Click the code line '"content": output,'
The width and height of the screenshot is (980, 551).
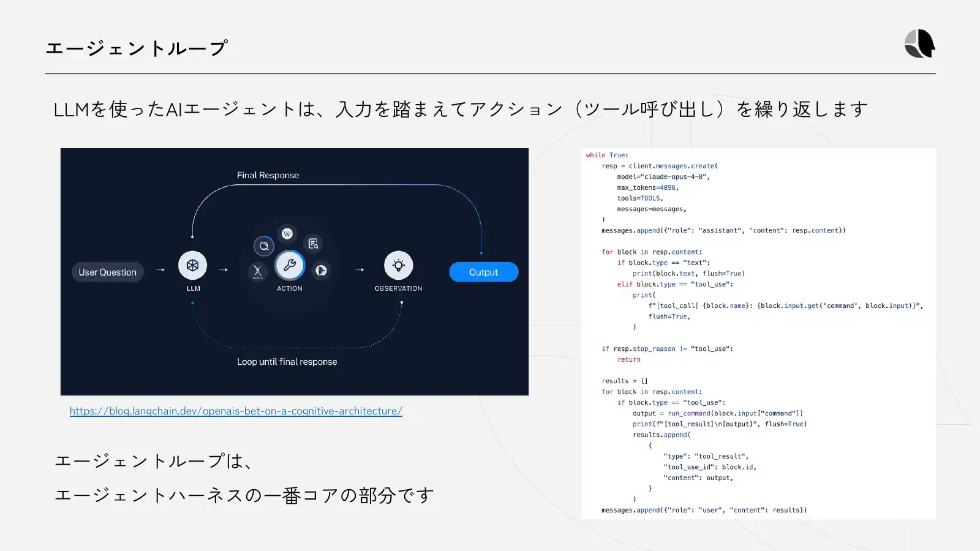pos(698,478)
